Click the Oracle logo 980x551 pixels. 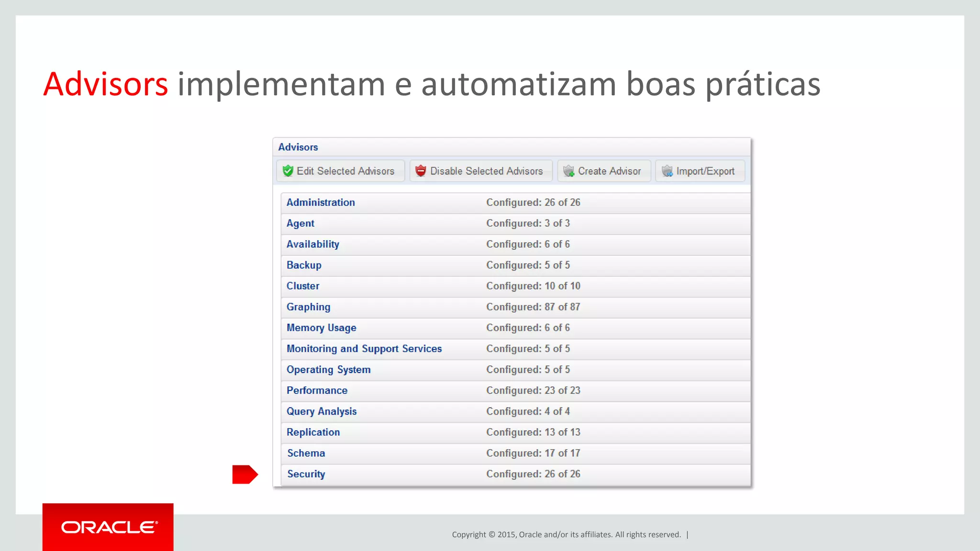(108, 527)
